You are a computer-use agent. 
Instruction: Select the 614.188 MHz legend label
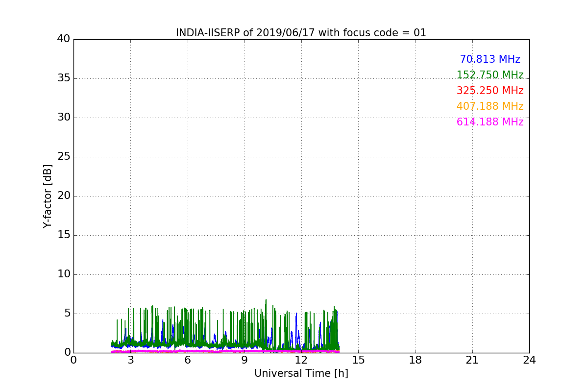(490, 122)
